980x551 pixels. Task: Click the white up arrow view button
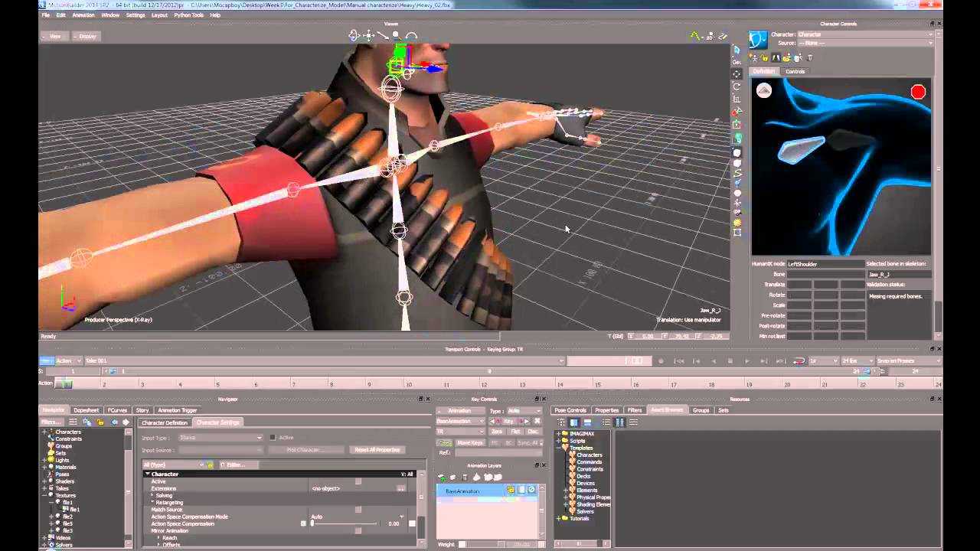point(764,91)
